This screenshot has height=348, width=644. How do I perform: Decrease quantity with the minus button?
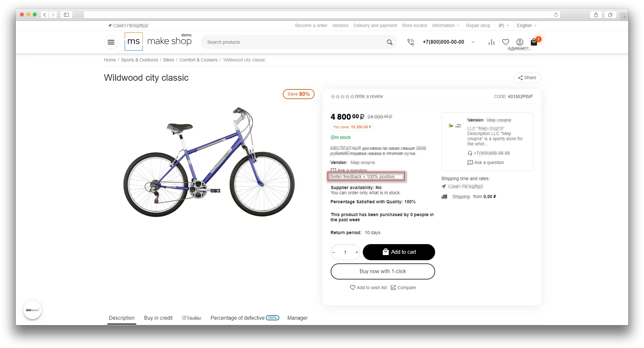(334, 252)
